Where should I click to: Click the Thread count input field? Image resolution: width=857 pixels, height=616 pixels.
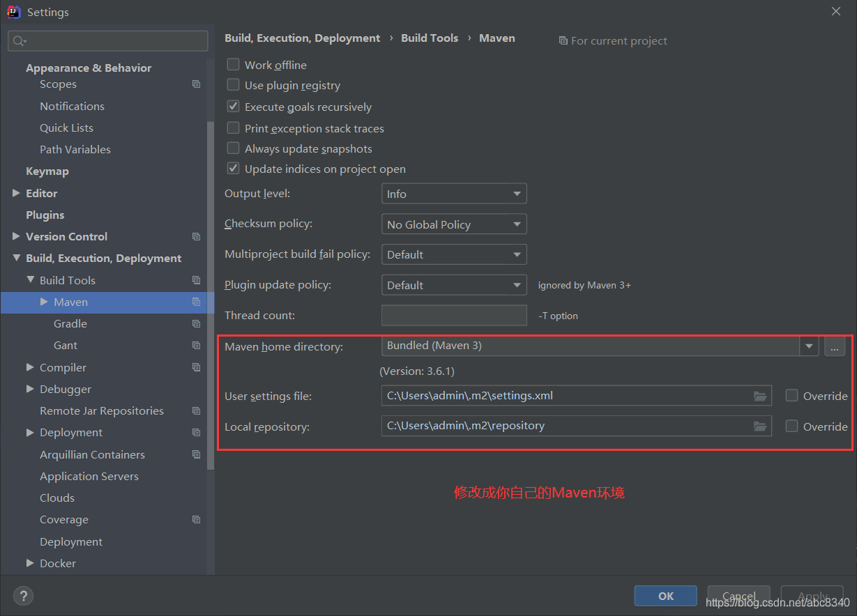tap(454, 315)
